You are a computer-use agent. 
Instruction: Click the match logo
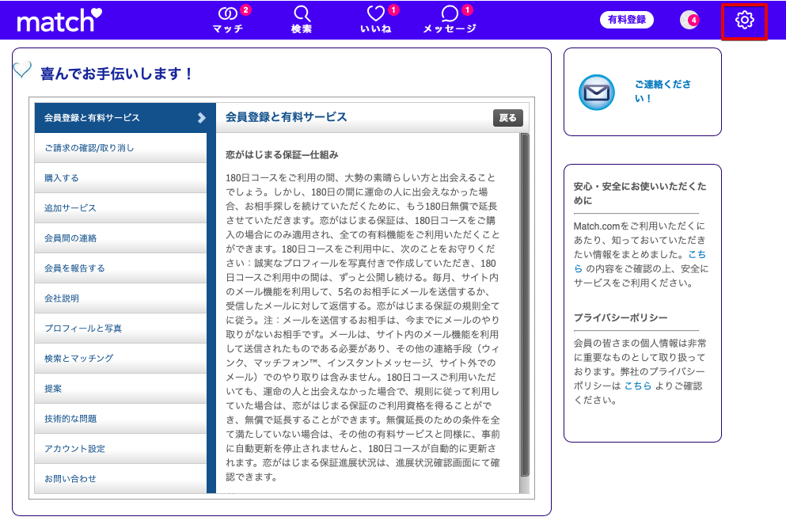click(x=59, y=21)
